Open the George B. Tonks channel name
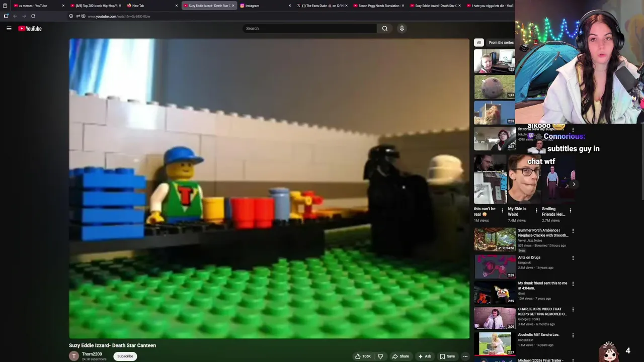This screenshot has height=362, width=644. tap(528, 319)
